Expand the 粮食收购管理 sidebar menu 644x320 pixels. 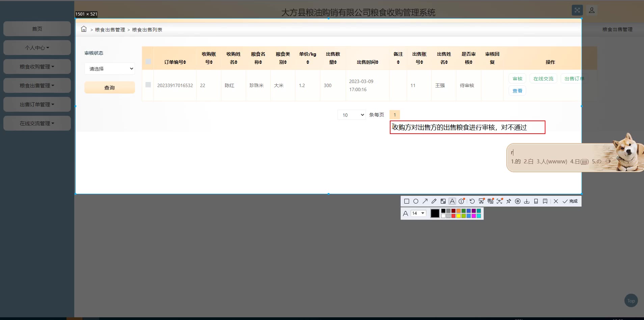point(37,66)
